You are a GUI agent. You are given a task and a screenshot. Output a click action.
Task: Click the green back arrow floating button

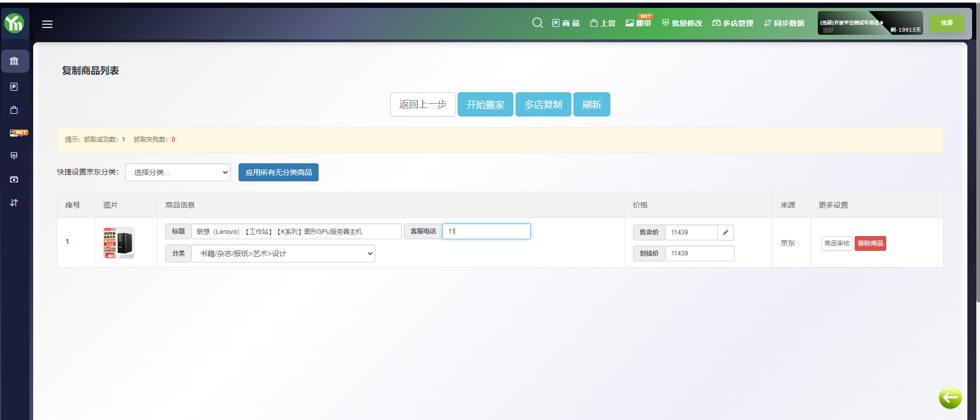(950, 397)
